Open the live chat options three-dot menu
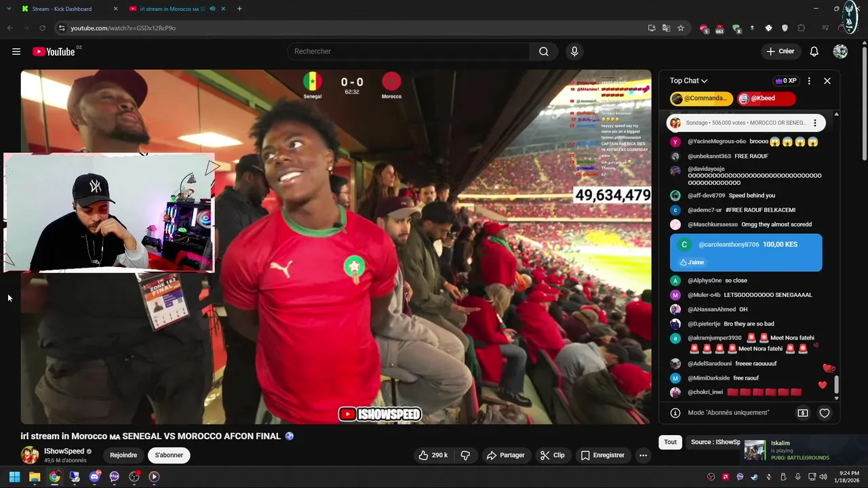 pos(809,81)
